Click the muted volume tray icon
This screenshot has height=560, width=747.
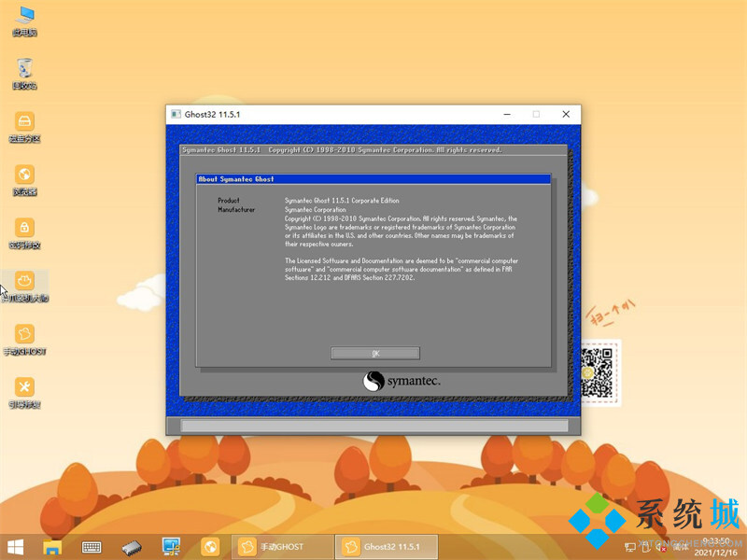click(662, 548)
